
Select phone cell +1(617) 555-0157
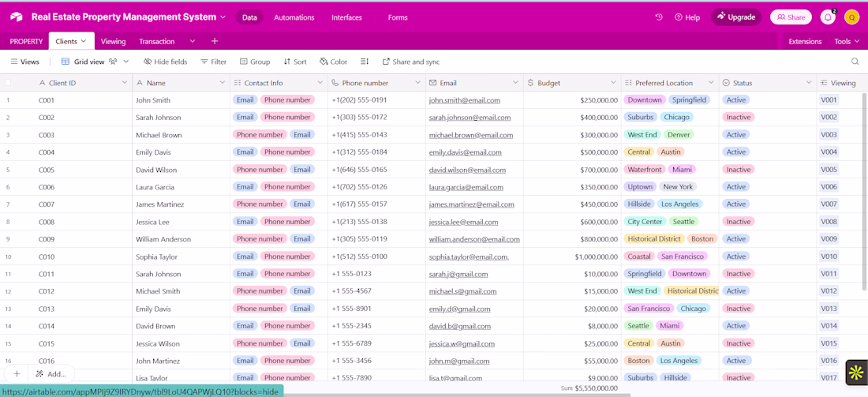[377, 204]
